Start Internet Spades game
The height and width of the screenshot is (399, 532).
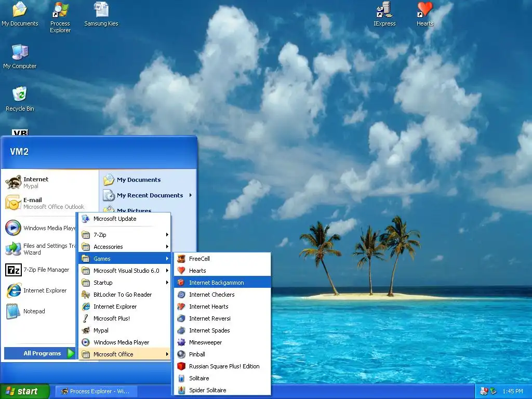pyautogui.click(x=222, y=330)
